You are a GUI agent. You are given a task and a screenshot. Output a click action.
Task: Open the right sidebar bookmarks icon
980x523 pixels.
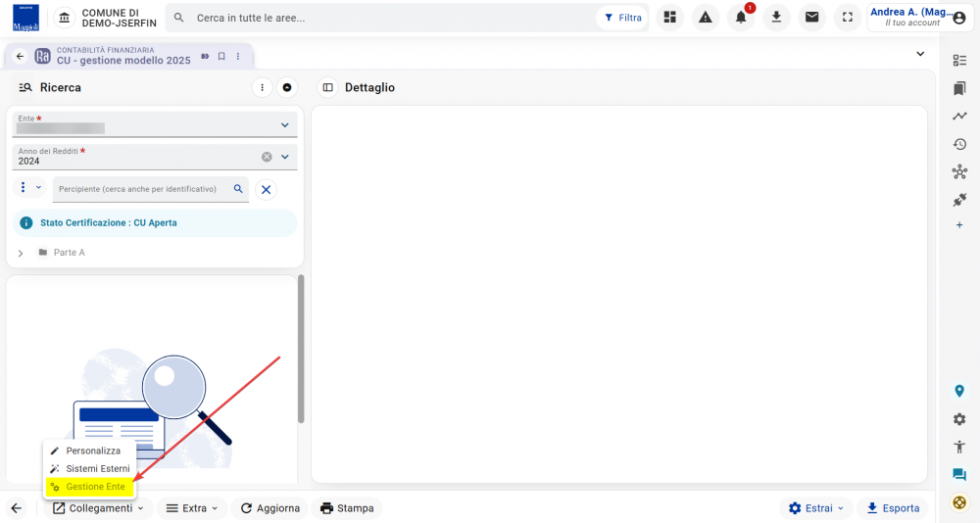[x=959, y=88]
